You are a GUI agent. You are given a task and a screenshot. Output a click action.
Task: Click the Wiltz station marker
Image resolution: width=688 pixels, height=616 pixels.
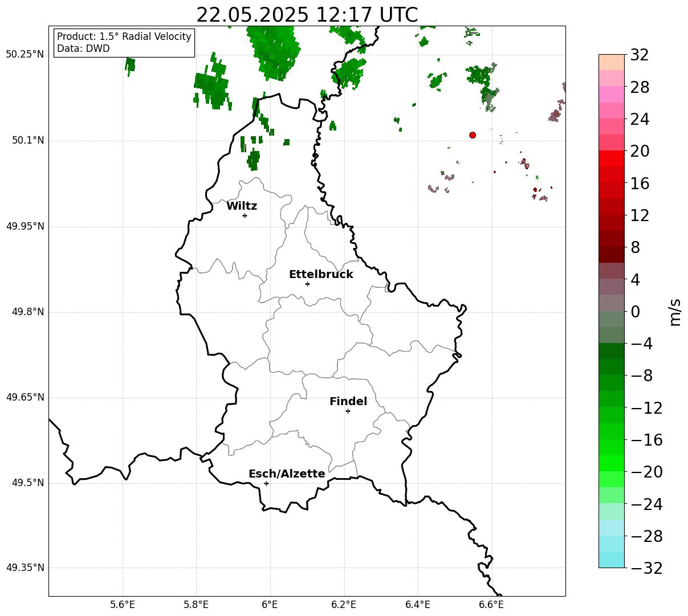pyautogui.click(x=245, y=215)
